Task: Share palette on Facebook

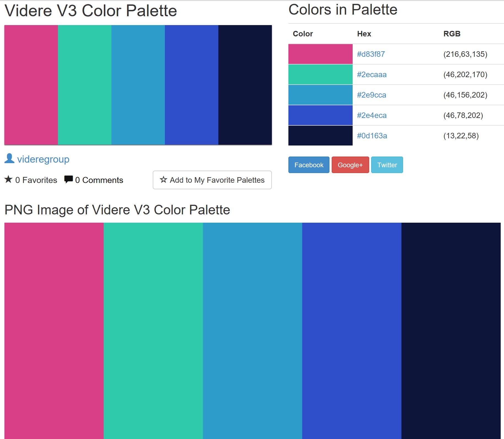Action: pyautogui.click(x=309, y=165)
